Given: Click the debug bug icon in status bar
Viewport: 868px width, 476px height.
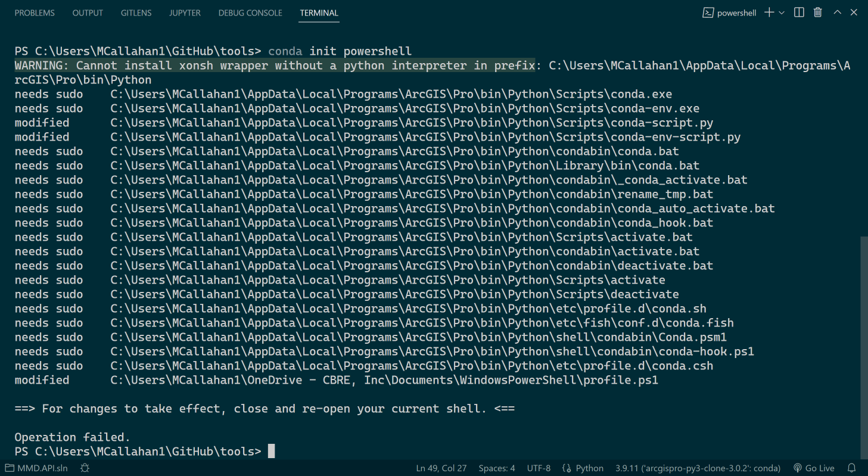Looking at the screenshot, I should click(x=85, y=468).
